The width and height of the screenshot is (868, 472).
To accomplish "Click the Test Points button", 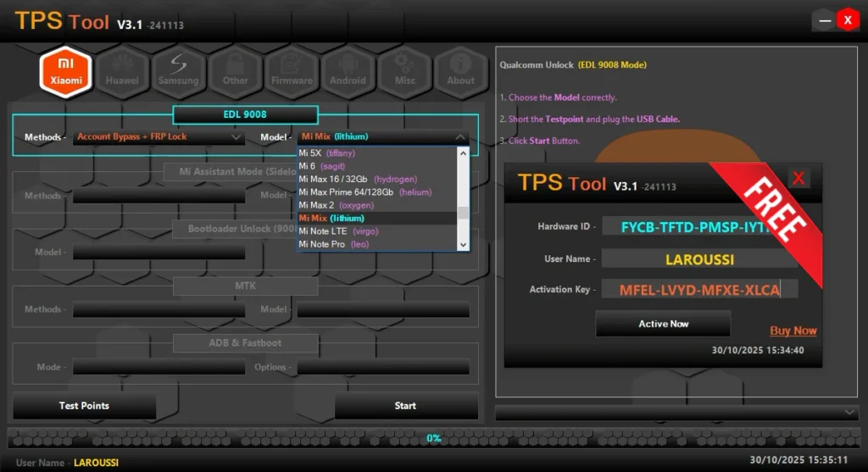I will (84, 406).
